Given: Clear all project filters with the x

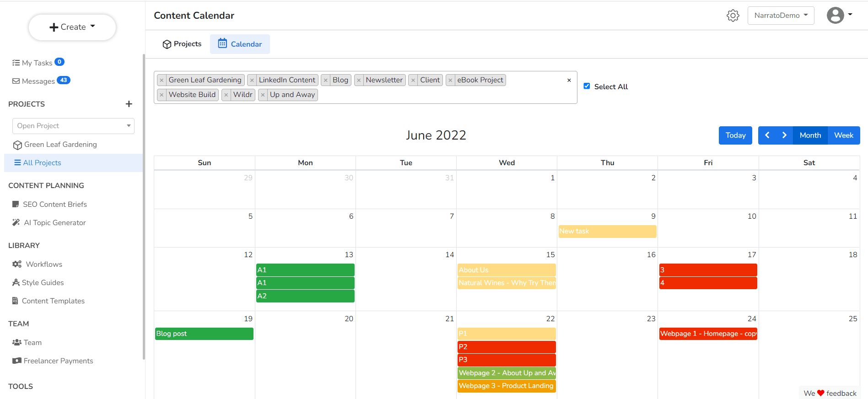Looking at the screenshot, I should click(x=569, y=81).
